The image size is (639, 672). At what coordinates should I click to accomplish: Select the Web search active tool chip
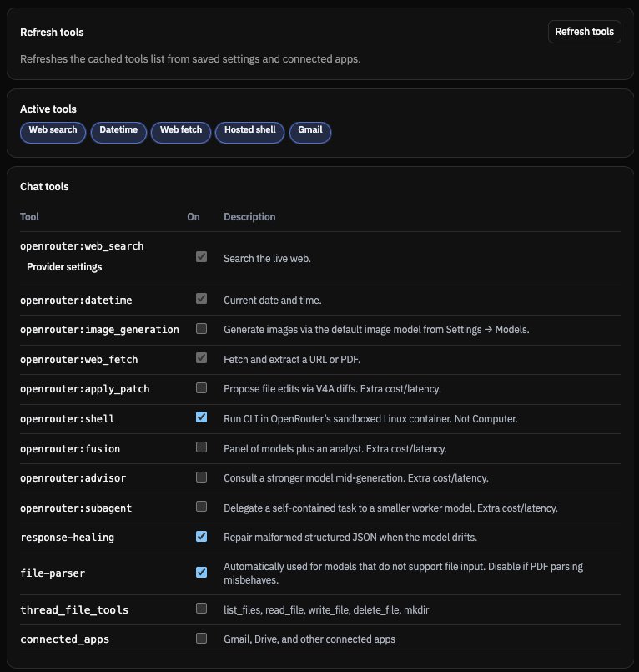[53, 132]
